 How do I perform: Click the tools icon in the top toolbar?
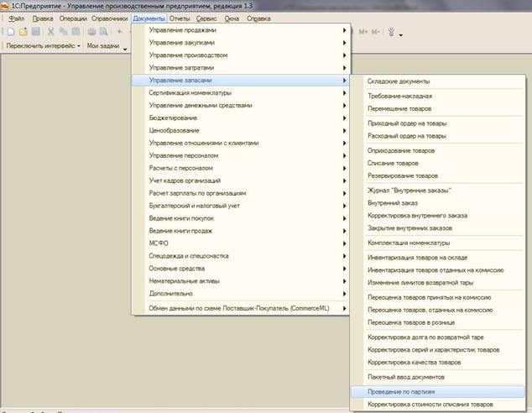point(391,32)
